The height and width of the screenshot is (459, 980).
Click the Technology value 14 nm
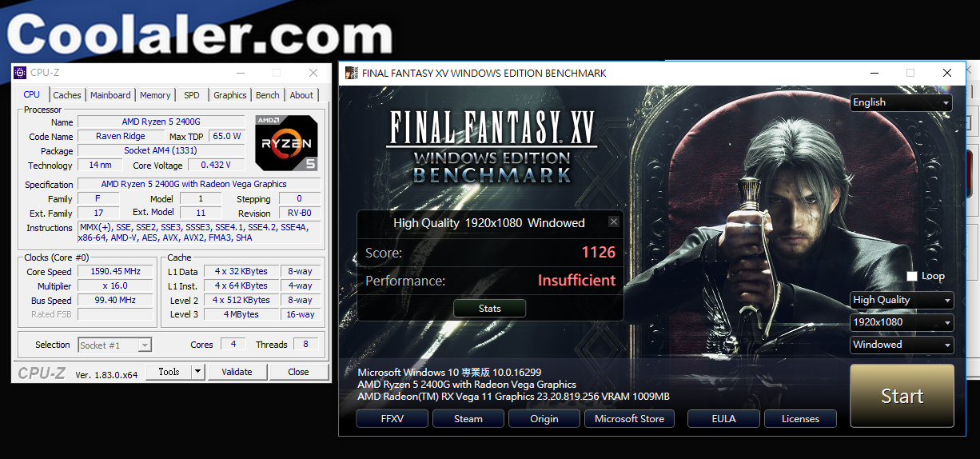click(100, 166)
